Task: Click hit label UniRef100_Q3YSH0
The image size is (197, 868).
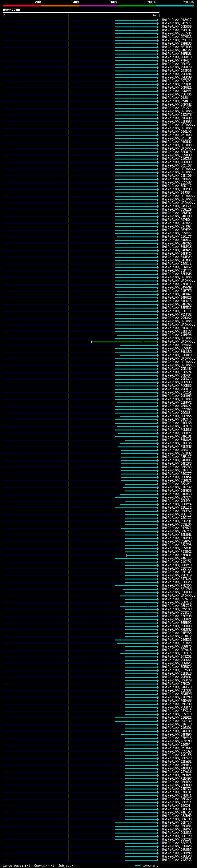Action: [x=177, y=670]
